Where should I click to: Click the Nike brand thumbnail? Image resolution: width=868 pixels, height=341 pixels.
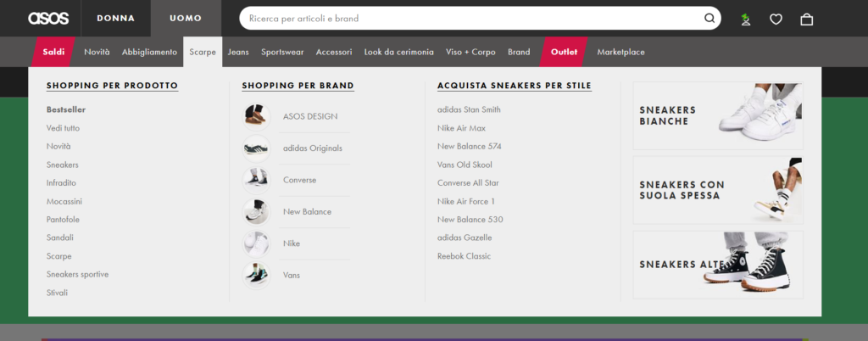pyautogui.click(x=256, y=243)
